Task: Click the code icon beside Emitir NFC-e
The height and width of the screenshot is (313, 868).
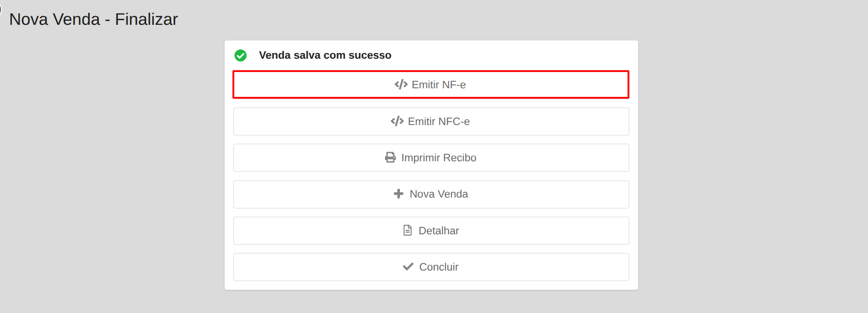Action: pyautogui.click(x=397, y=121)
